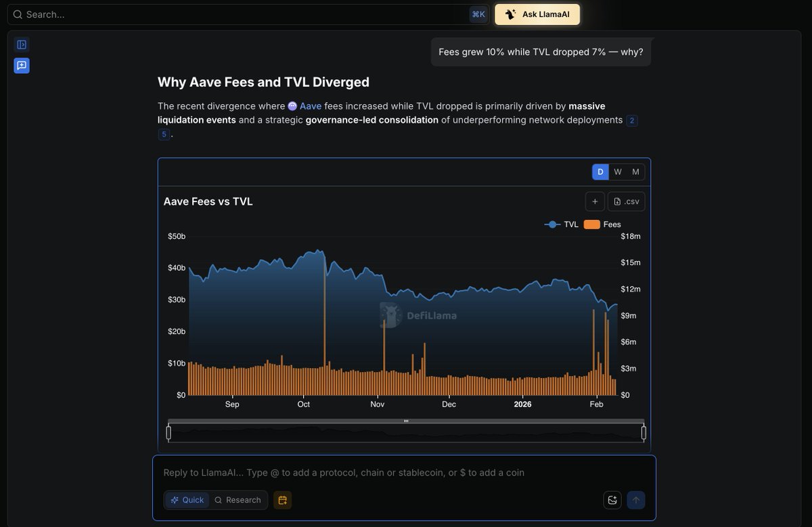Open the Ask LlamaAI button

pyautogui.click(x=537, y=14)
